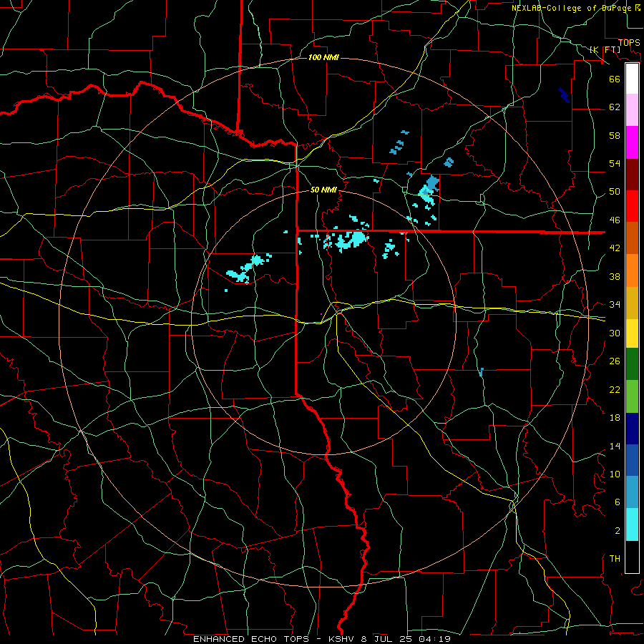Click the burnt orange legend swatch below red
Screen dimensions: 644x644
coord(632,238)
